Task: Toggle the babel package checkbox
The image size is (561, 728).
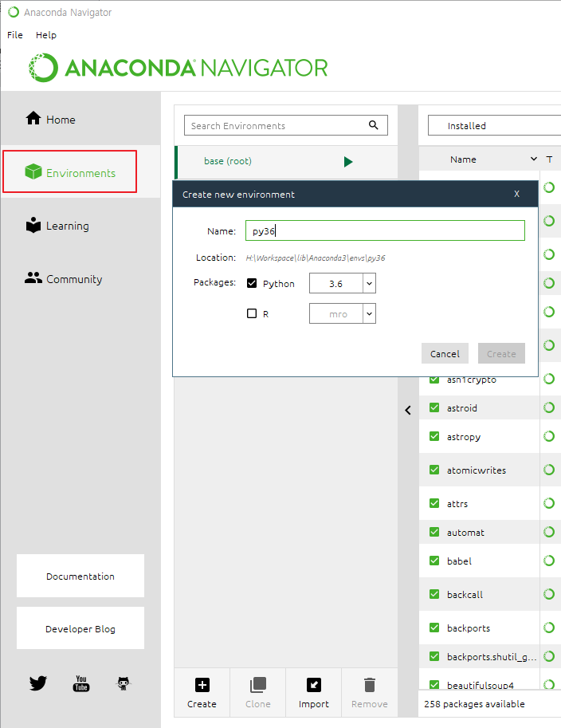Action: click(x=434, y=561)
